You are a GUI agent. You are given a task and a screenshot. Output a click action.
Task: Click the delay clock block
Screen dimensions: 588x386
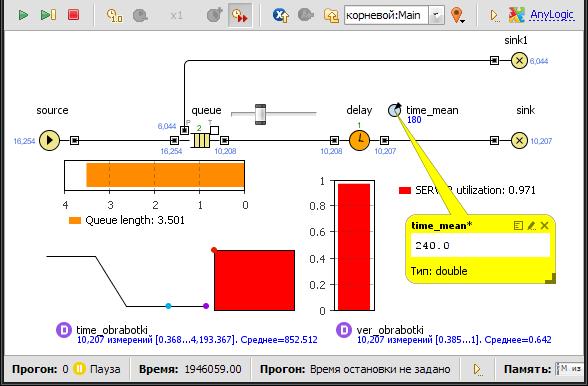pos(359,140)
